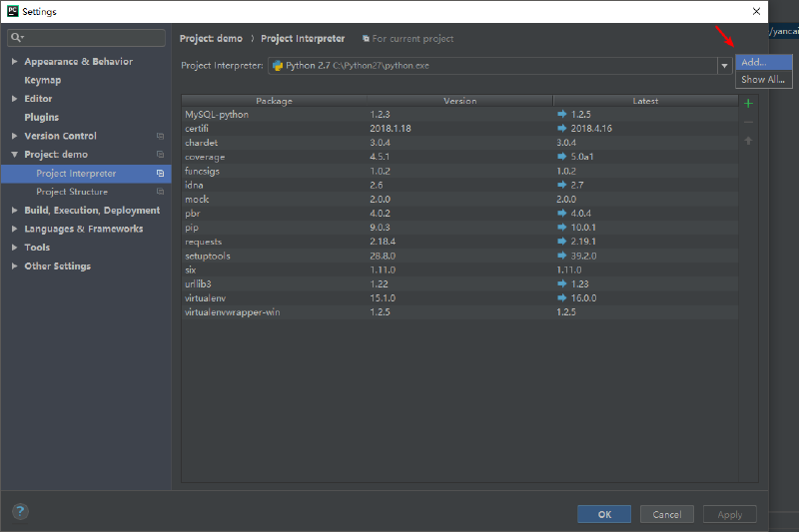799x532 pixels.
Task: Select the MySQL-python package row
Action: (x=459, y=114)
